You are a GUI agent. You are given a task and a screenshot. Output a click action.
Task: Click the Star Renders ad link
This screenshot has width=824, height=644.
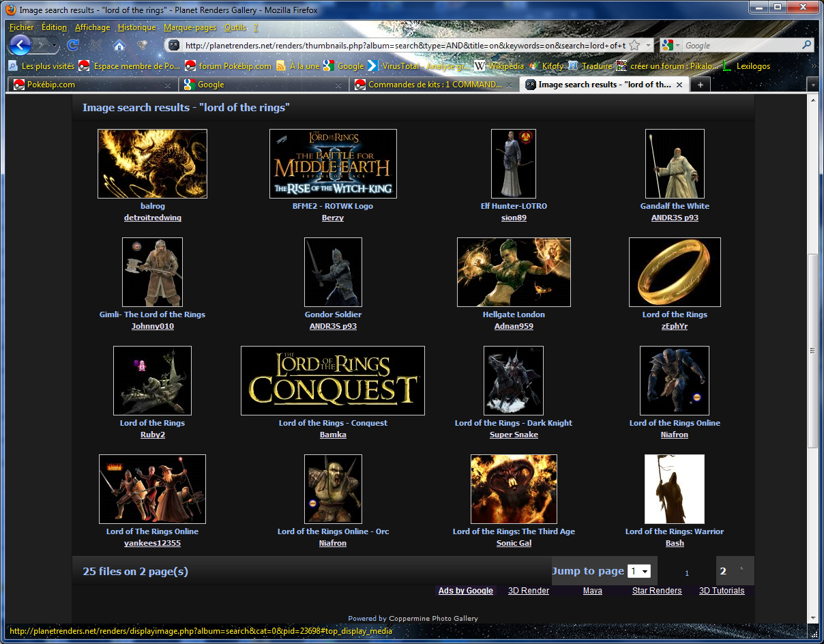pos(657,591)
